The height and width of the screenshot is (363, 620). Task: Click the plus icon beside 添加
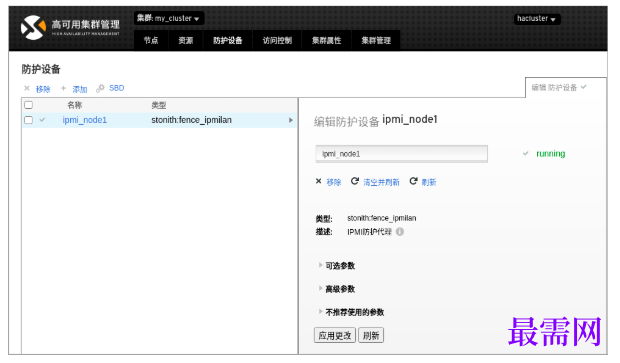63,88
